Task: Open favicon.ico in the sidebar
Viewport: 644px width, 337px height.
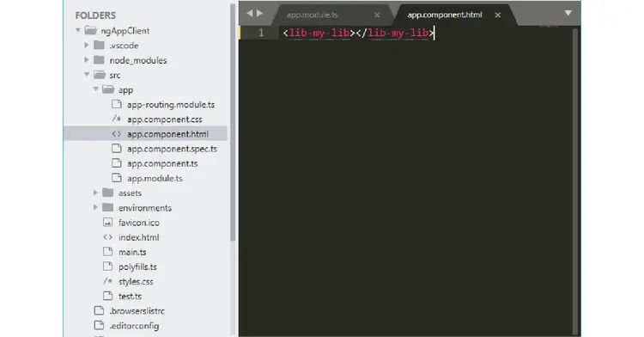Action: [x=139, y=223]
